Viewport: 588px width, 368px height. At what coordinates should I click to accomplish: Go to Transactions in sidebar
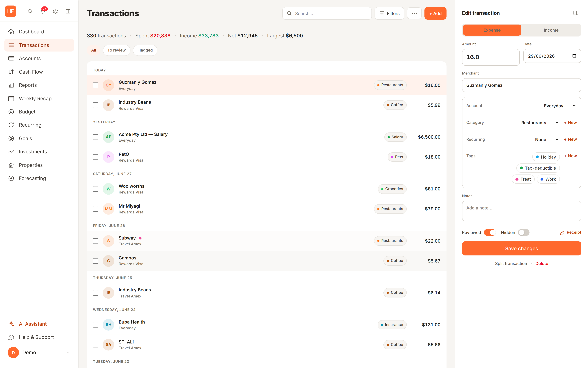point(39,45)
